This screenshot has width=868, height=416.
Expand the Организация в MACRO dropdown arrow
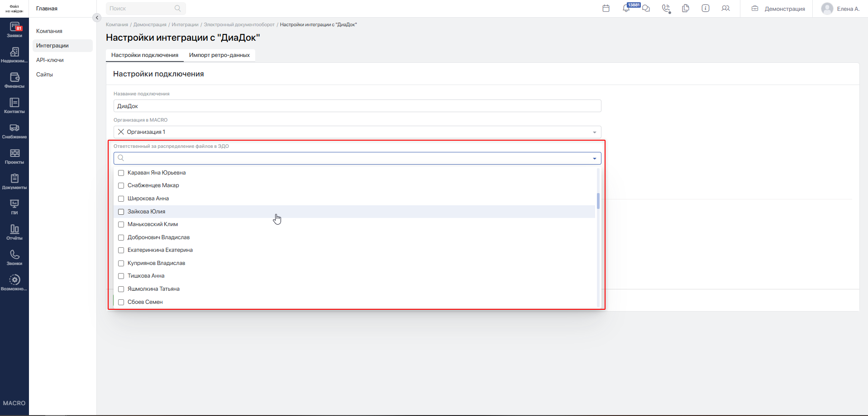[x=594, y=132]
